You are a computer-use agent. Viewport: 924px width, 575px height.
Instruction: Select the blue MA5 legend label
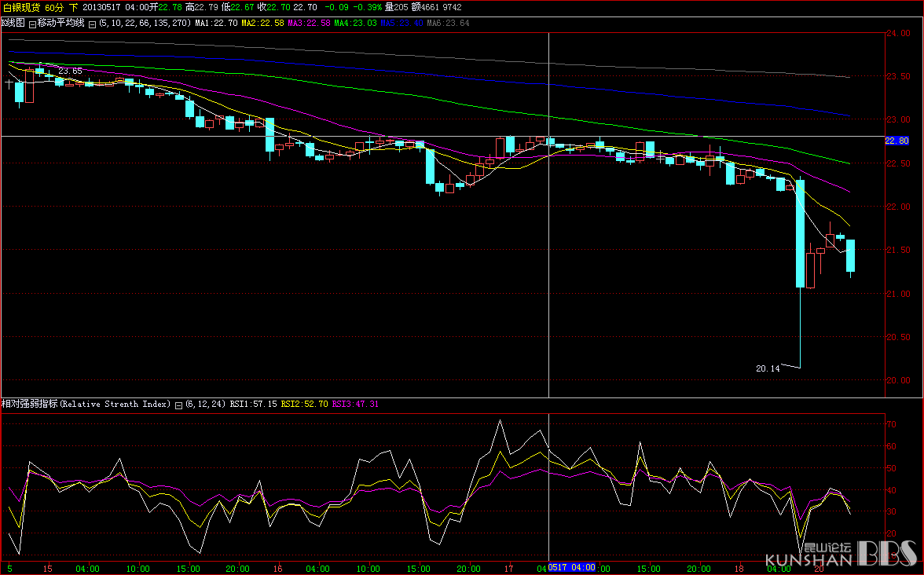[x=401, y=24]
